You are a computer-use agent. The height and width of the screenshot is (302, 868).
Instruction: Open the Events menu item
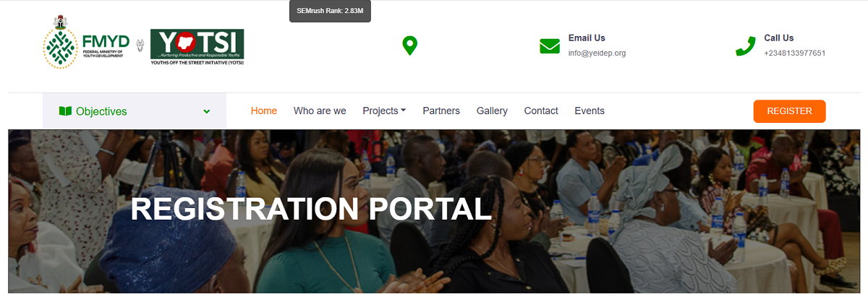click(x=590, y=111)
